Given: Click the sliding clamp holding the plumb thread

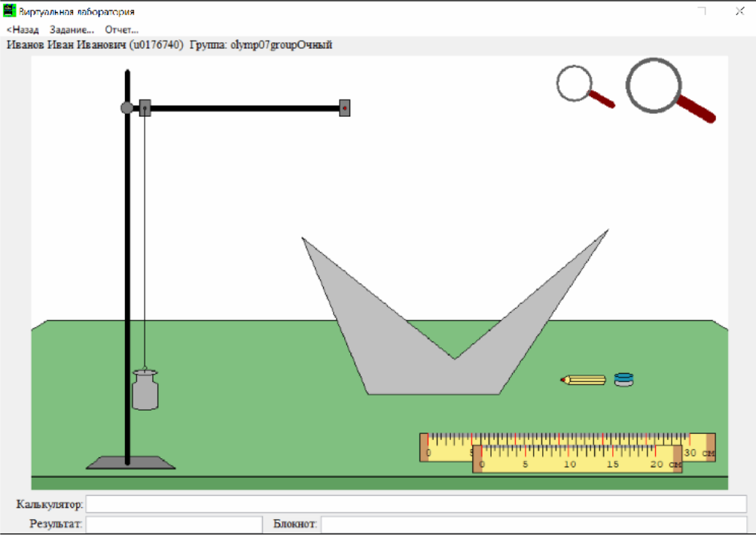Looking at the screenshot, I should tap(145, 108).
